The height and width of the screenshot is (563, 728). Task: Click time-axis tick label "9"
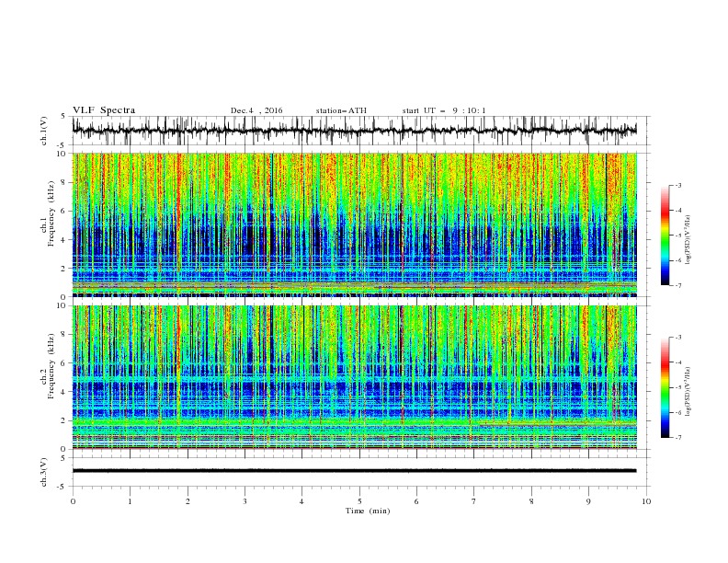[x=588, y=501]
